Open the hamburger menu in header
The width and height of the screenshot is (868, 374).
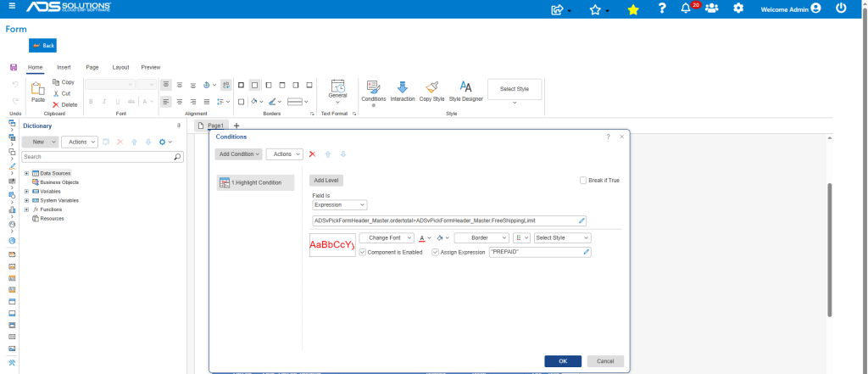click(12, 6)
